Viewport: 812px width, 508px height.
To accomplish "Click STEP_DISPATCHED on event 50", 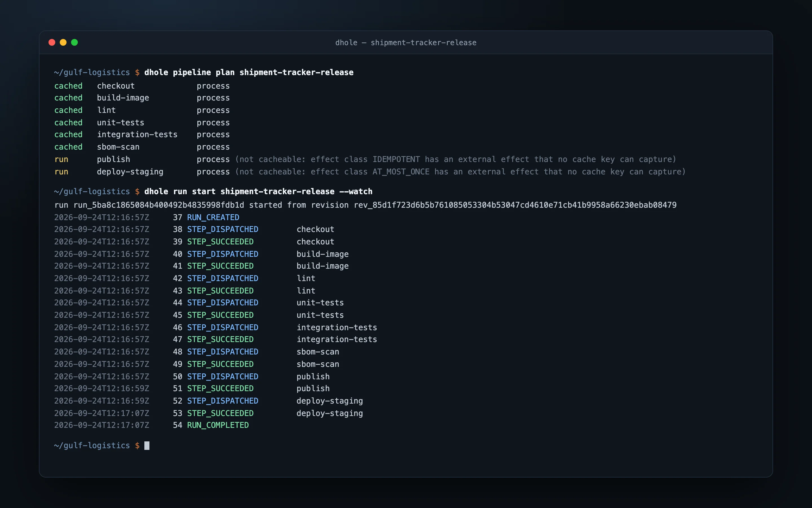I will click(222, 376).
